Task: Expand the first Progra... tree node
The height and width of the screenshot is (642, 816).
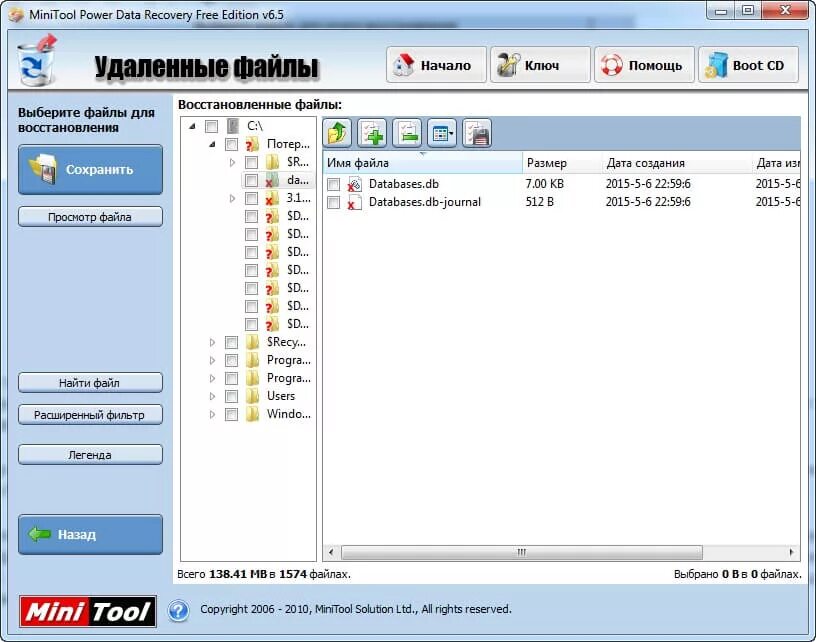Action: click(x=212, y=360)
